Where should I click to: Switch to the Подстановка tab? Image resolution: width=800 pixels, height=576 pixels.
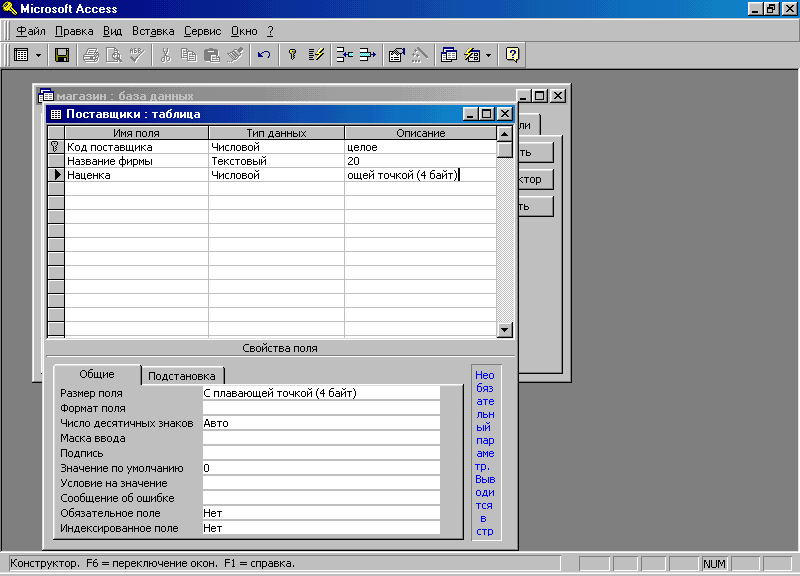(182, 376)
